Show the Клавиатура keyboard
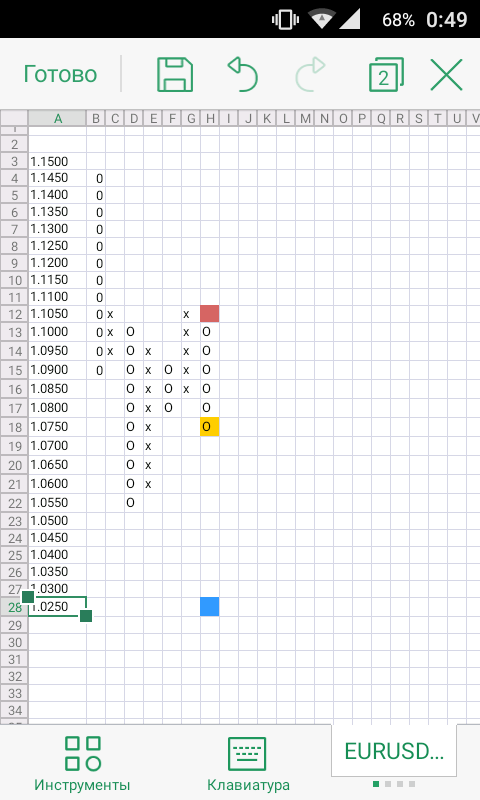The image size is (480, 800). click(248, 764)
